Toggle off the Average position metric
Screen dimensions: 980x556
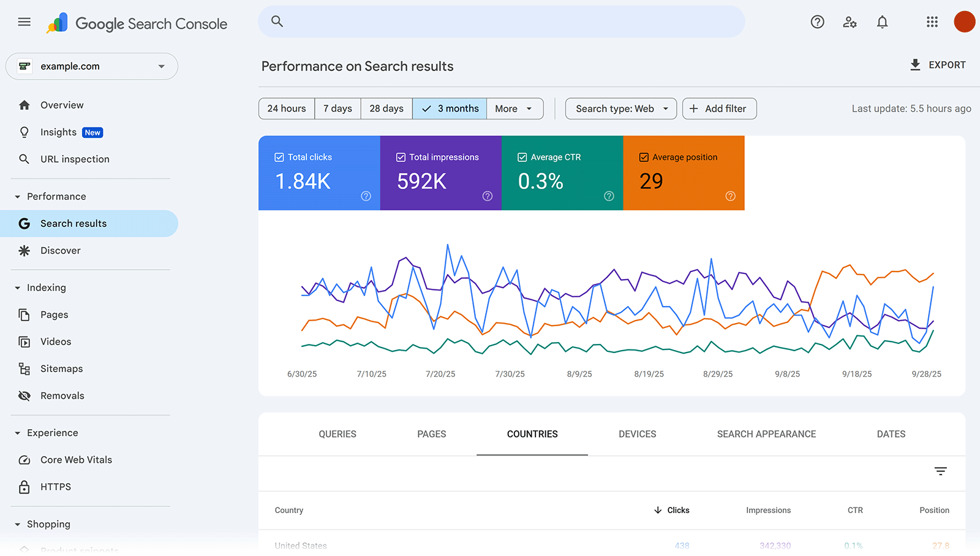(x=644, y=157)
